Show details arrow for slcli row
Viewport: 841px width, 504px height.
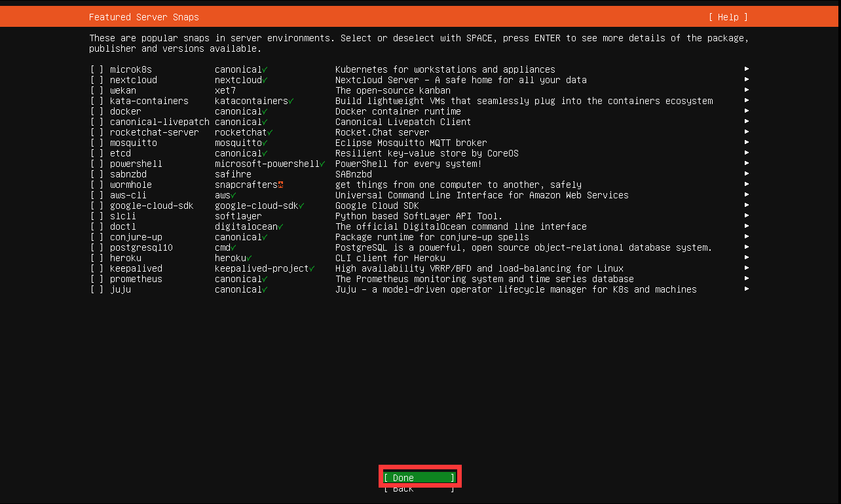747,215
